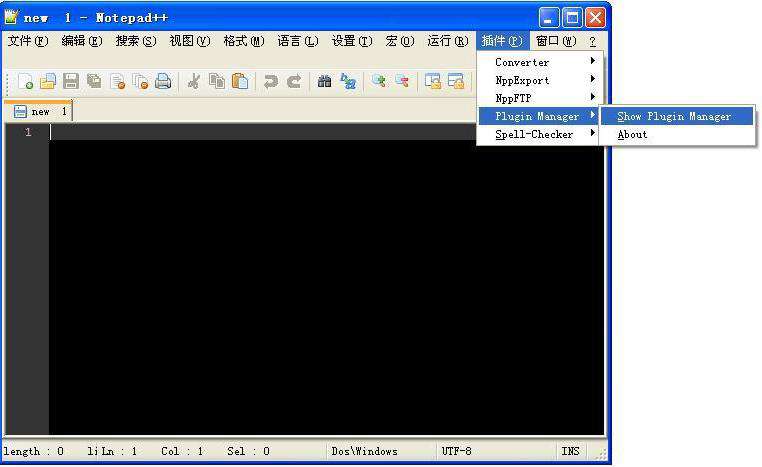Click the Save floppy disk icon

point(71,81)
